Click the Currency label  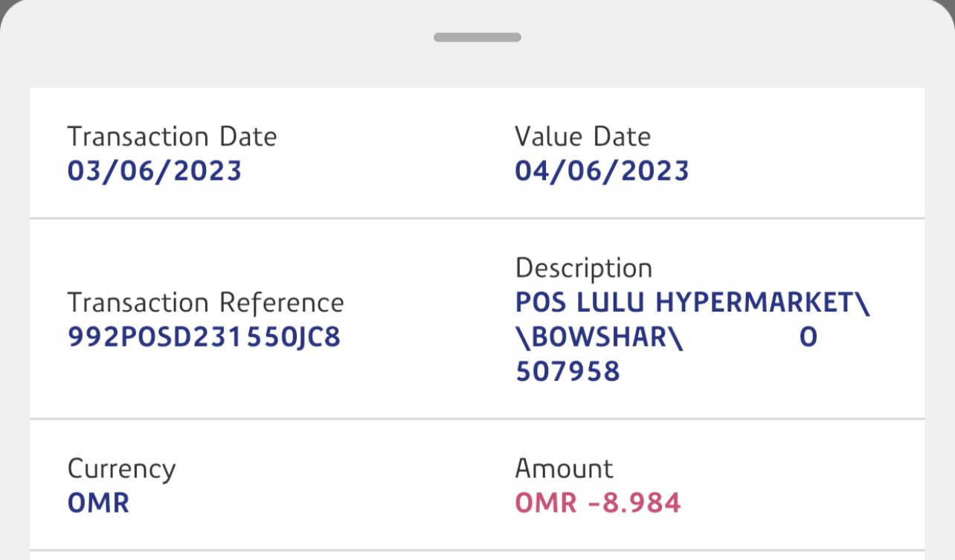[x=121, y=469]
